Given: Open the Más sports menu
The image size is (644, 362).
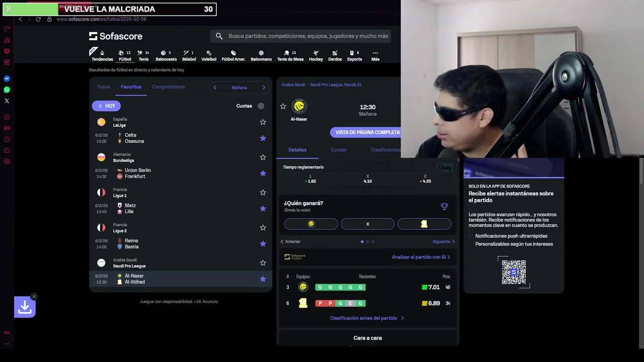Looking at the screenshot, I should coord(375,55).
